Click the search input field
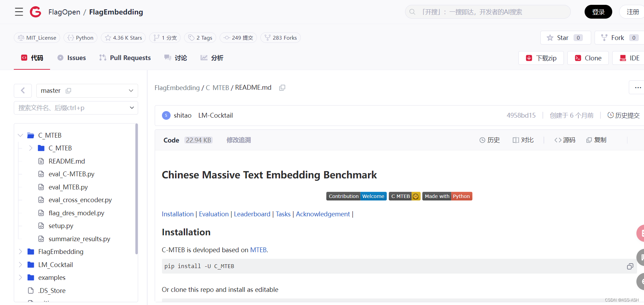Image resolution: width=644 pixels, height=305 pixels. click(488, 12)
